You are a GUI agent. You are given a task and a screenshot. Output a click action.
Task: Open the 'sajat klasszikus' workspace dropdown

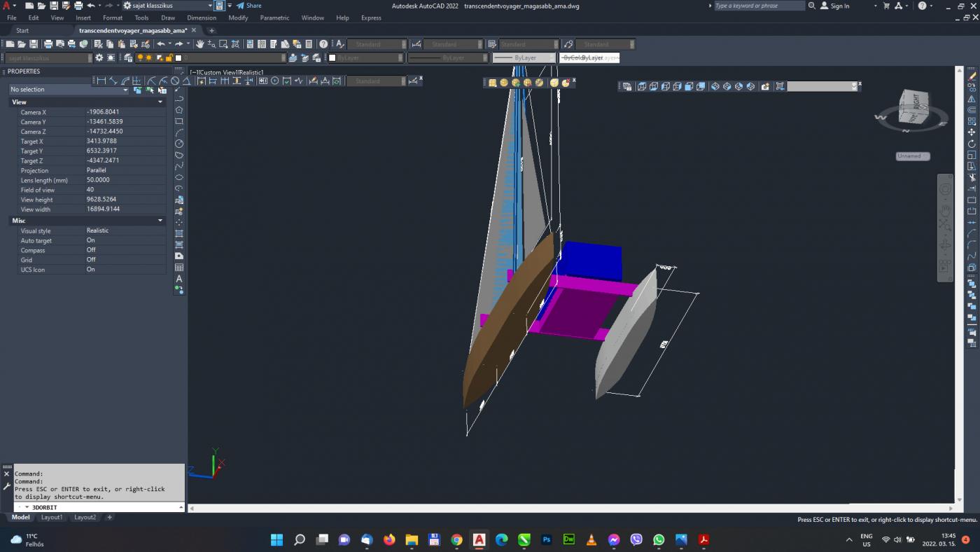tap(168, 6)
